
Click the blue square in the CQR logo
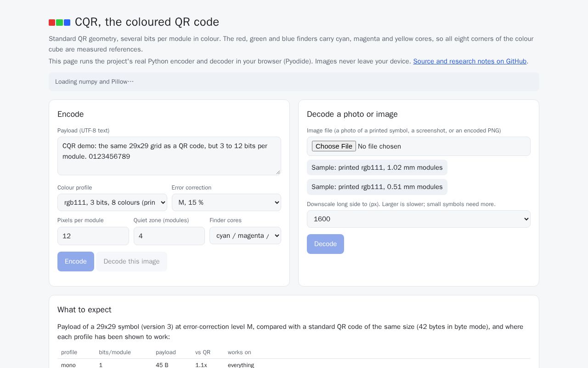[67, 23]
